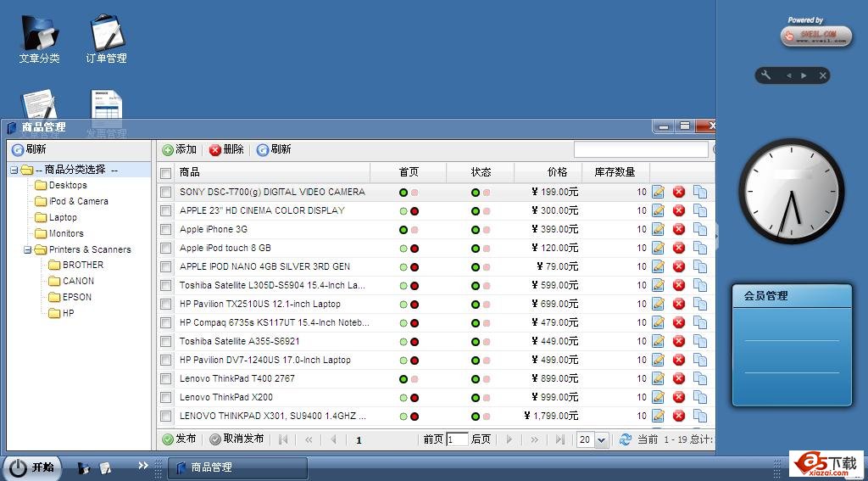Open the Powered by svail.com link button
This screenshot has height=481, width=868.
click(x=816, y=36)
